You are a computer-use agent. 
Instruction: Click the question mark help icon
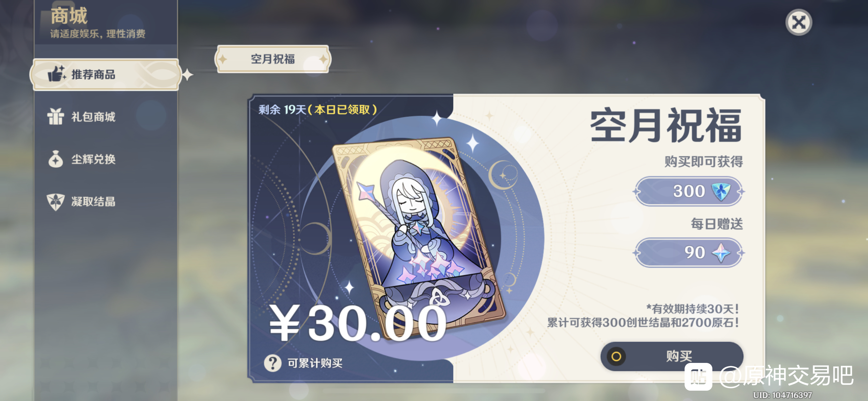pos(273,363)
